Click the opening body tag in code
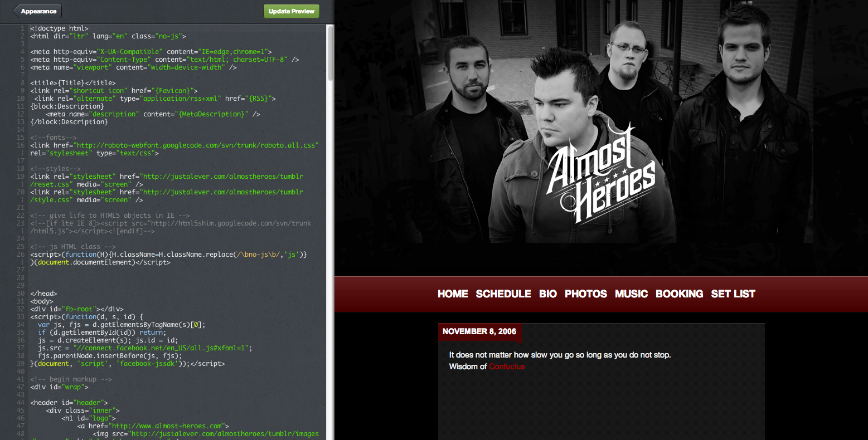 42,301
